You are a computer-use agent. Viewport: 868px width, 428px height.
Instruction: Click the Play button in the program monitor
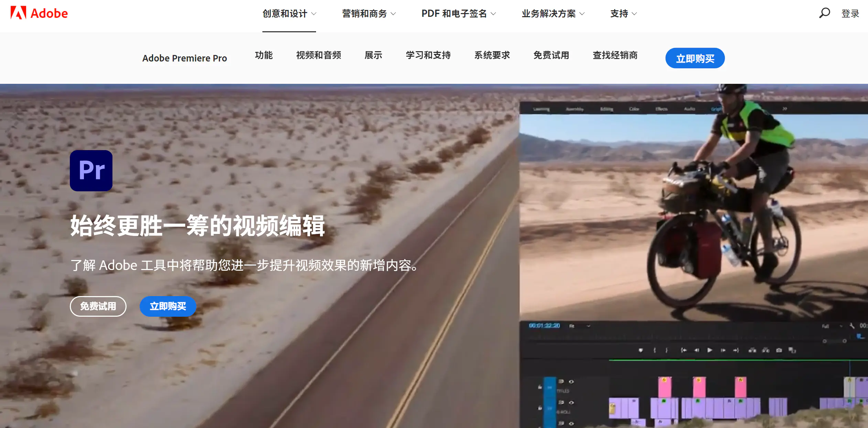[x=709, y=350]
